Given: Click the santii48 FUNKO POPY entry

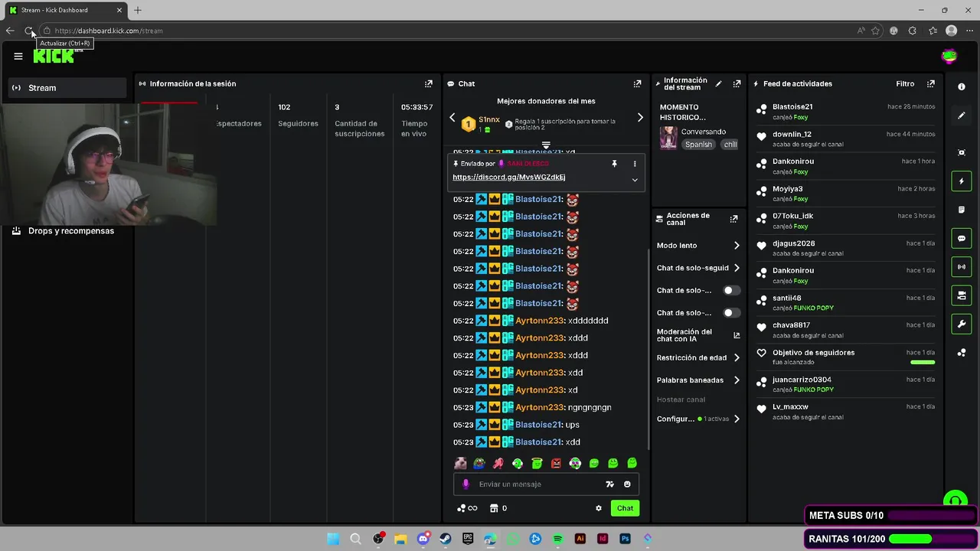Looking at the screenshot, I should point(845,303).
